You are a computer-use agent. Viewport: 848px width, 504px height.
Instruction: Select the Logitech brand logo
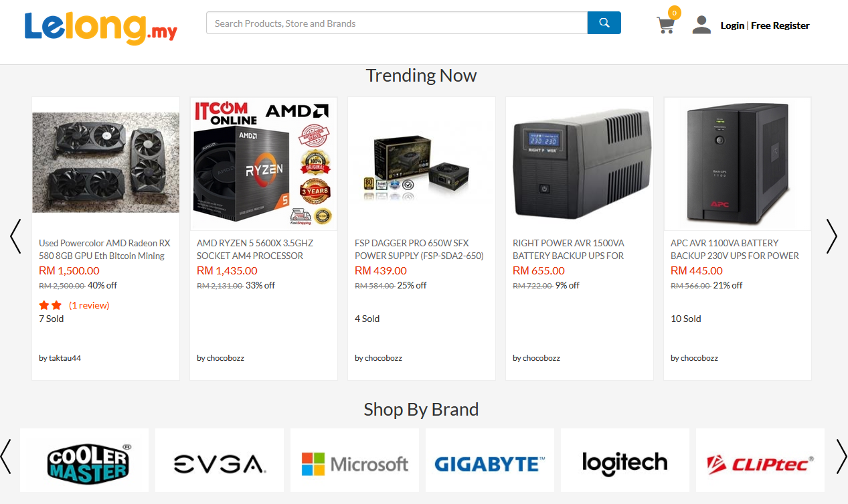coord(625,460)
